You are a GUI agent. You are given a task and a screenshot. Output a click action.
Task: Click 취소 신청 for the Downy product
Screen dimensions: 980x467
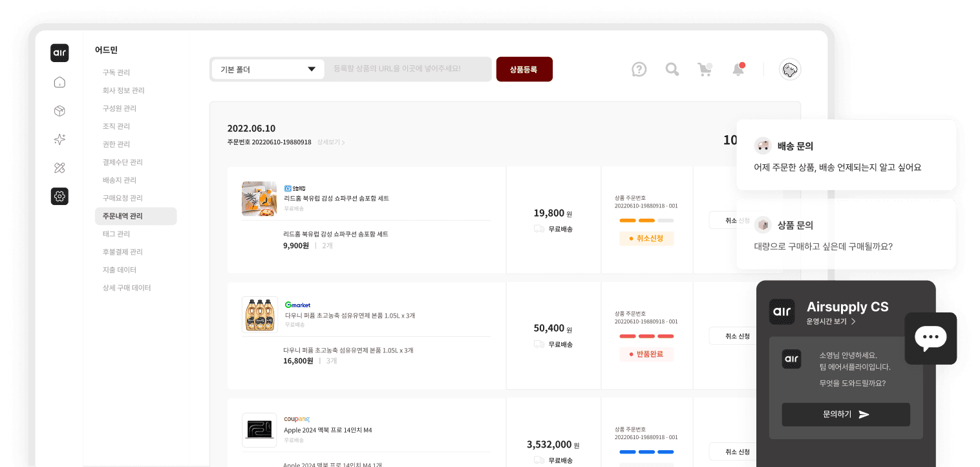[733, 336]
